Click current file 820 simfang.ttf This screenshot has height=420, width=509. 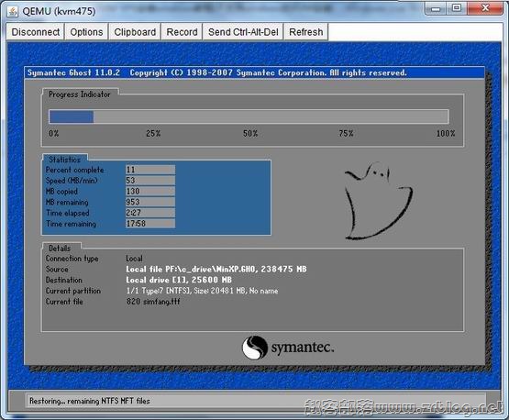click(153, 302)
